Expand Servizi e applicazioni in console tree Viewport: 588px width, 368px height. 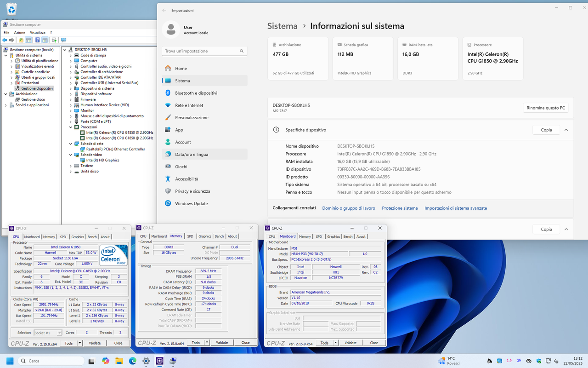coord(6,105)
